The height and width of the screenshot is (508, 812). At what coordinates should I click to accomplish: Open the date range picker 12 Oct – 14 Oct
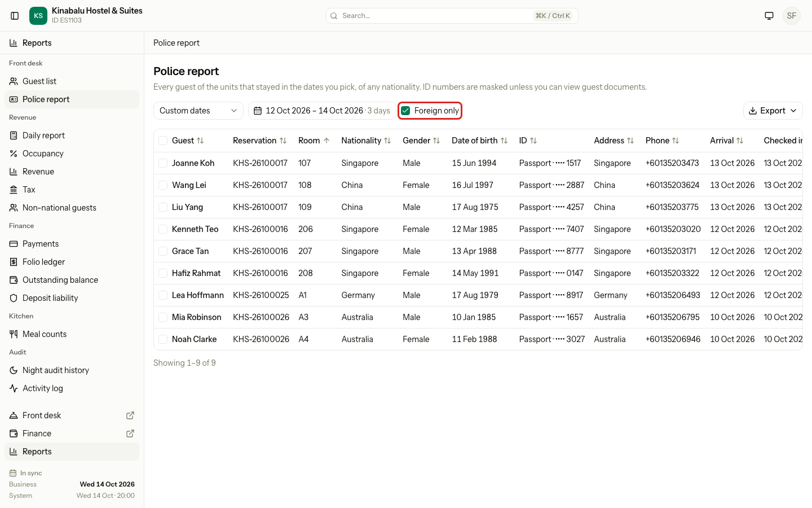(x=322, y=111)
